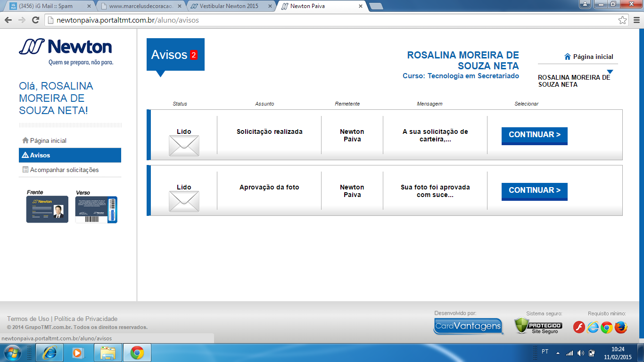View the Frente card thumbnail
This screenshot has width=644, height=362.
(47, 209)
